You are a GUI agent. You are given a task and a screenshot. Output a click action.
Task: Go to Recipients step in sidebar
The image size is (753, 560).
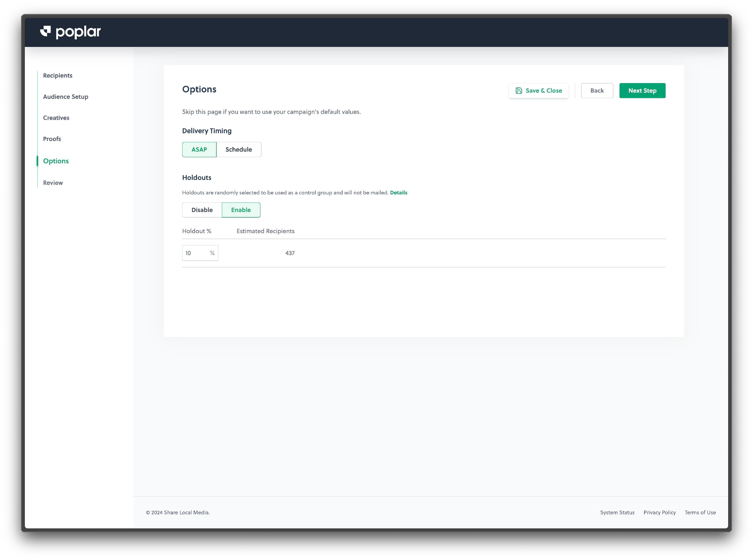coord(58,75)
